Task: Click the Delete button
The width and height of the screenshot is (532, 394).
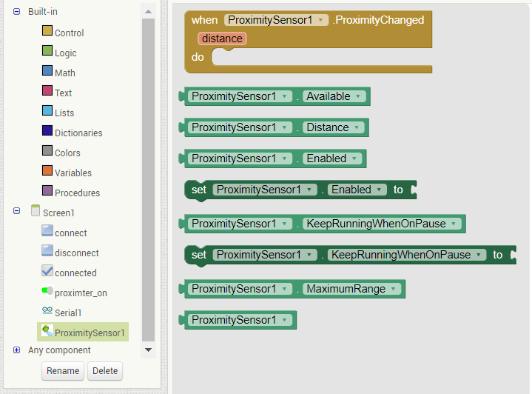Action: pos(105,370)
